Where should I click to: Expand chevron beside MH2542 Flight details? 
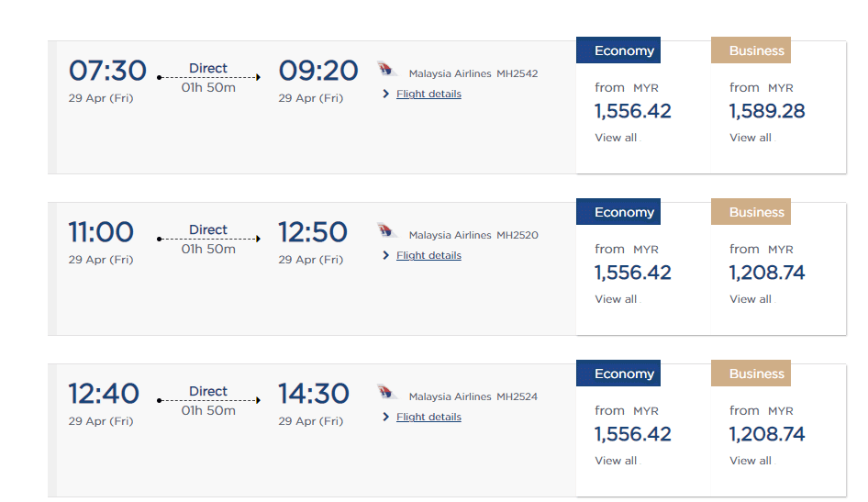pyautogui.click(x=386, y=95)
